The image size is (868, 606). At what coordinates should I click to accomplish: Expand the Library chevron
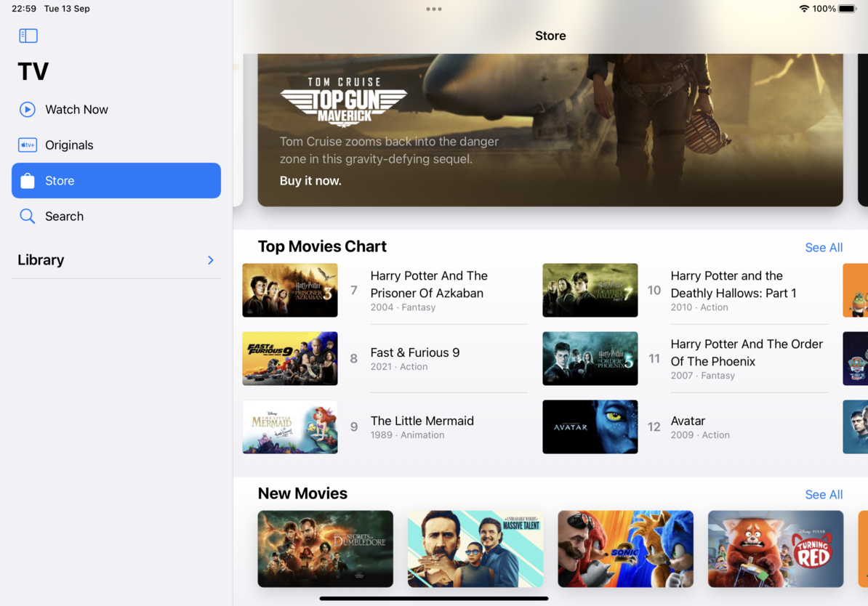pyautogui.click(x=210, y=260)
